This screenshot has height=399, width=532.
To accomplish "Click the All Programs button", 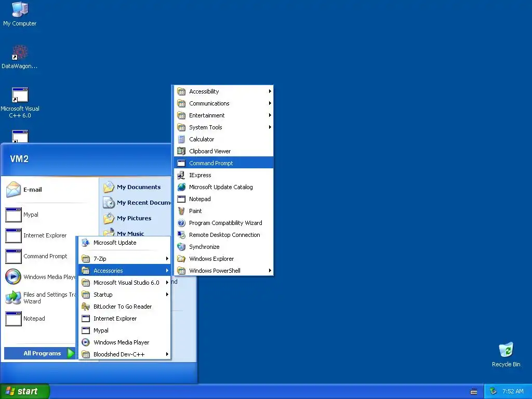I will (x=40, y=353).
